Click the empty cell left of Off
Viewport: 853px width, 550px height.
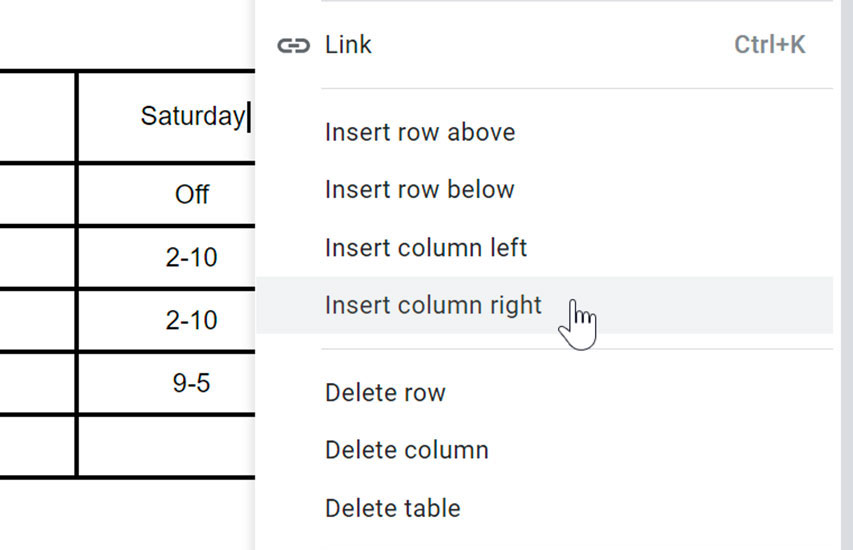[x=36, y=194]
